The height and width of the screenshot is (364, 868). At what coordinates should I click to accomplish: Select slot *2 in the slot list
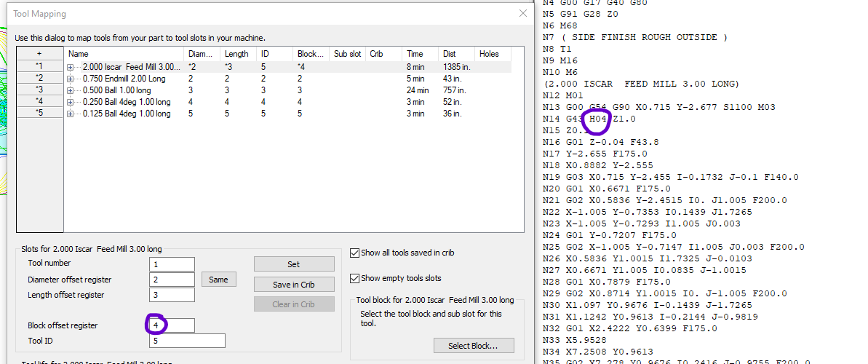pyautogui.click(x=39, y=78)
